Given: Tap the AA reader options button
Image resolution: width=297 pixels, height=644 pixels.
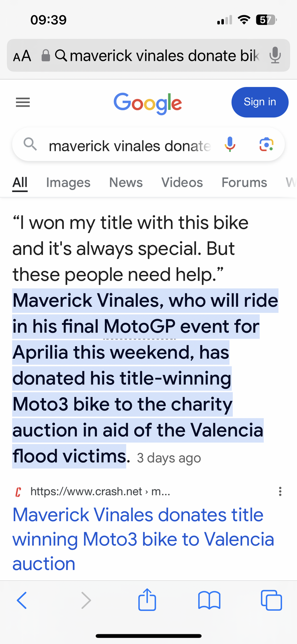Looking at the screenshot, I should (22, 56).
